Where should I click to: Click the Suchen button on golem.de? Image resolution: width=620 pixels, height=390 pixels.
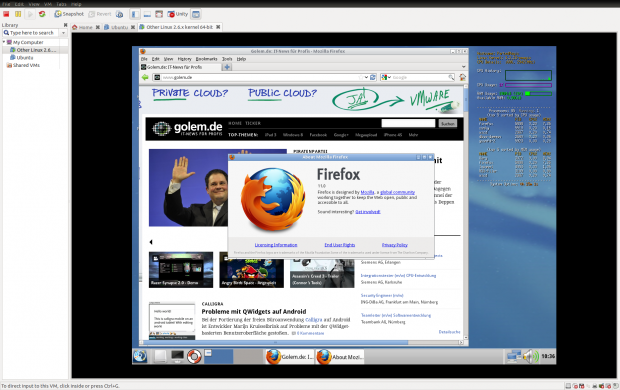coord(448,123)
